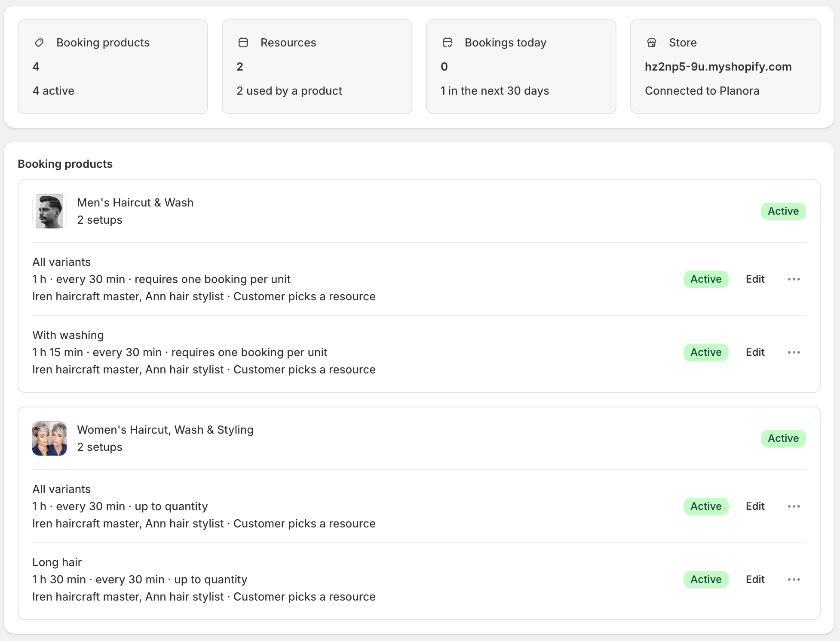The height and width of the screenshot is (641, 840).
Task: Open the Men's Haircut & Wash product
Action: click(x=135, y=203)
